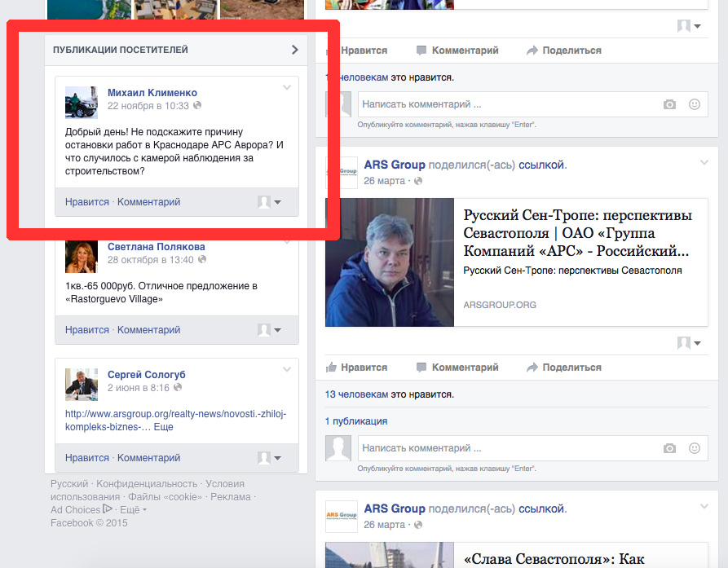728x568 pixels.
Task: Click Share arrow under Russian Saint-Tropez post
Action: tap(563, 368)
